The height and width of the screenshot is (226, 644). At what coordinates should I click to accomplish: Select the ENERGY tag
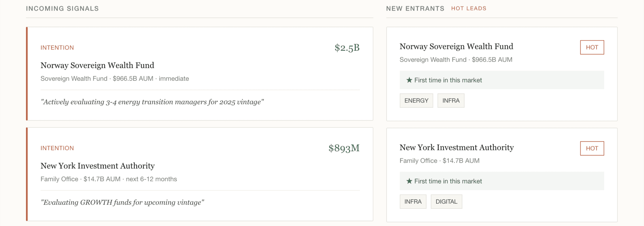416,101
